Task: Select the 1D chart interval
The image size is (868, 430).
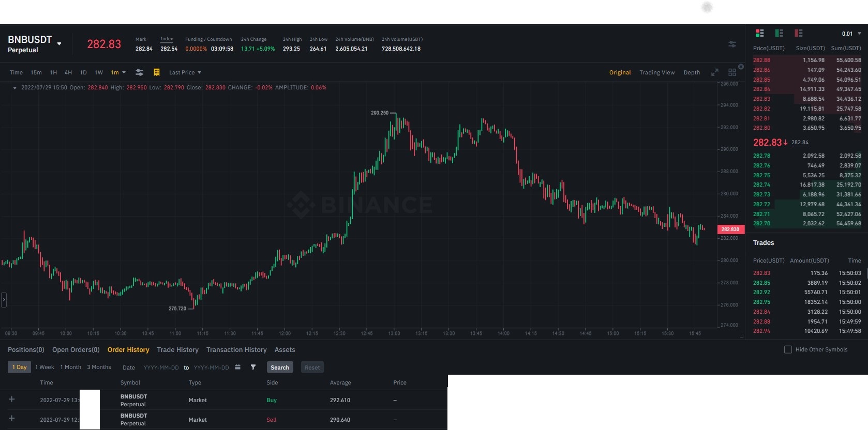Action: pyautogui.click(x=83, y=72)
